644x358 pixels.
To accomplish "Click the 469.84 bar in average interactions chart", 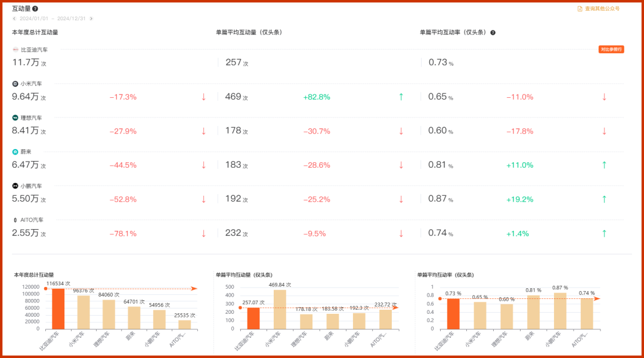I will (280, 310).
